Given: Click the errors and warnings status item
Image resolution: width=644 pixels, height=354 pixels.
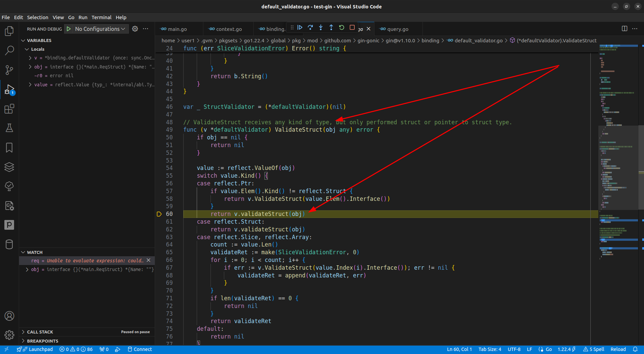Looking at the screenshot, I should (76, 349).
